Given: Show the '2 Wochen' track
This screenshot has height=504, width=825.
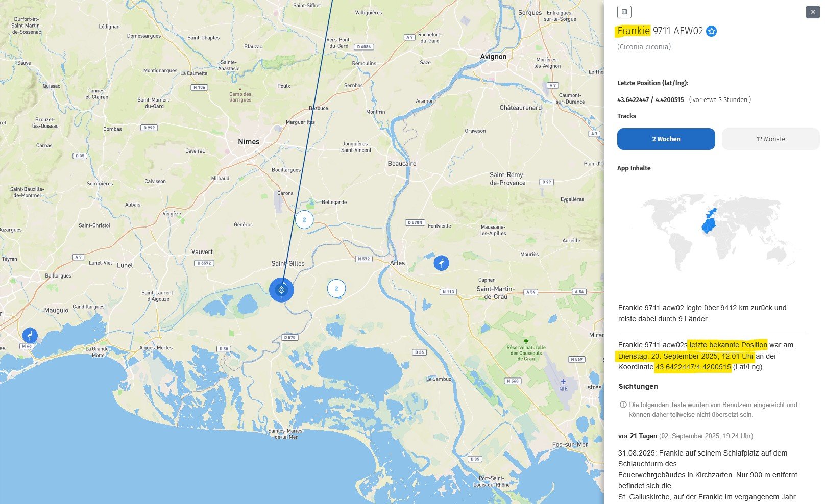Looking at the screenshot, I should point(666,139).
